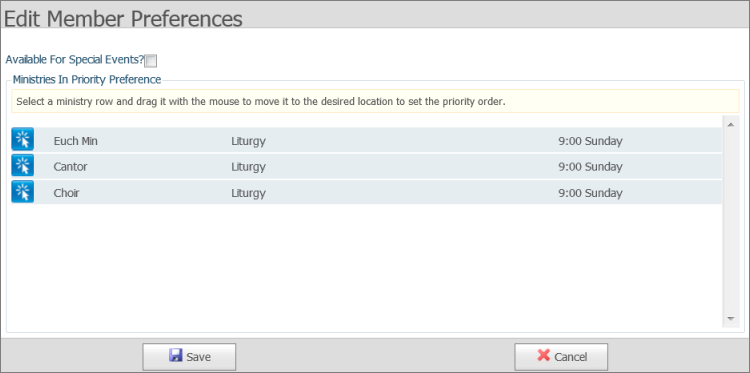
Task: Click Liturgy in the Choir row
Action: coord(248,194)
